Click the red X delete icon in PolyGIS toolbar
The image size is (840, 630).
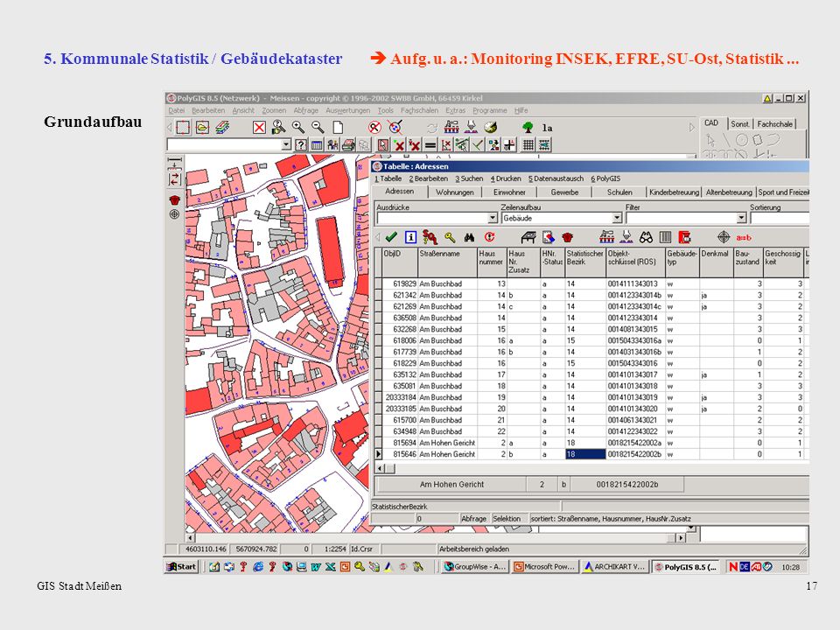click(259, 128)
